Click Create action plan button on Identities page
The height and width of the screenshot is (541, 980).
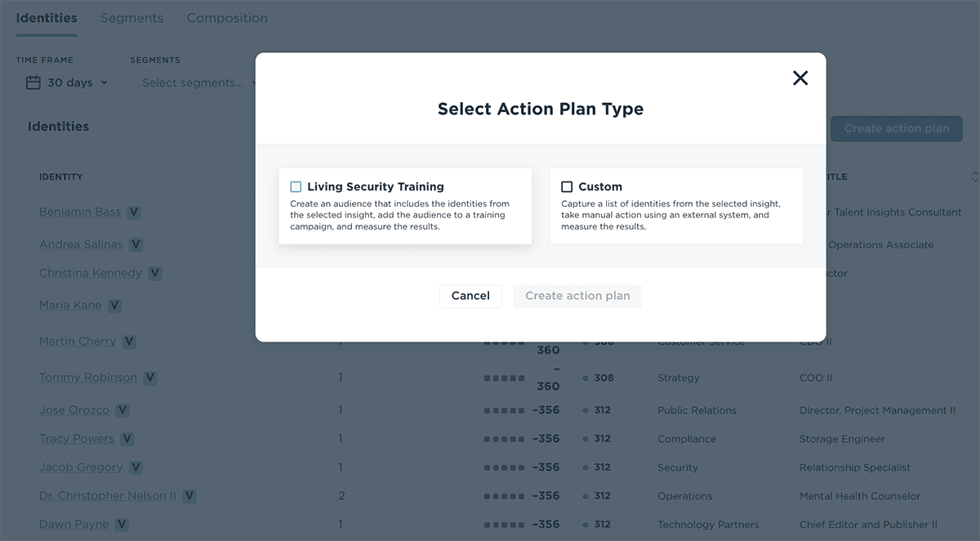[x=897, y=128]
